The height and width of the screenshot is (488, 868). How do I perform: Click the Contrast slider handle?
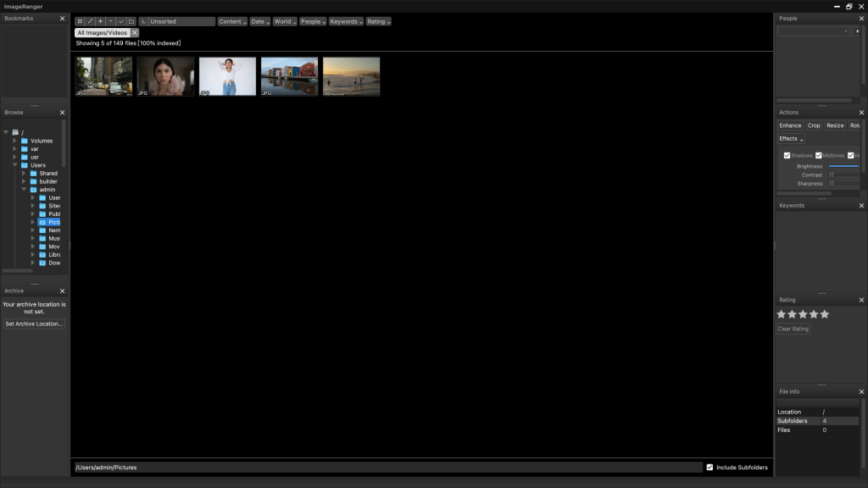click(832, 175)
